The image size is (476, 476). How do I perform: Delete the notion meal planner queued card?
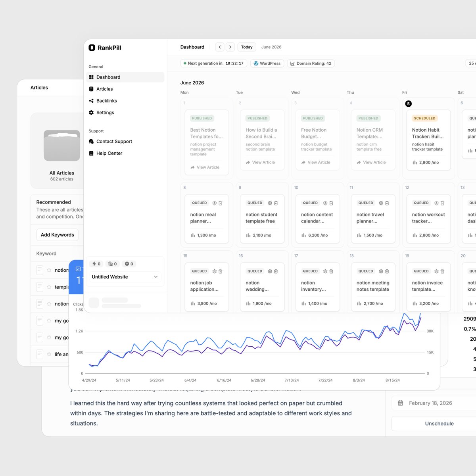(221, 203)
